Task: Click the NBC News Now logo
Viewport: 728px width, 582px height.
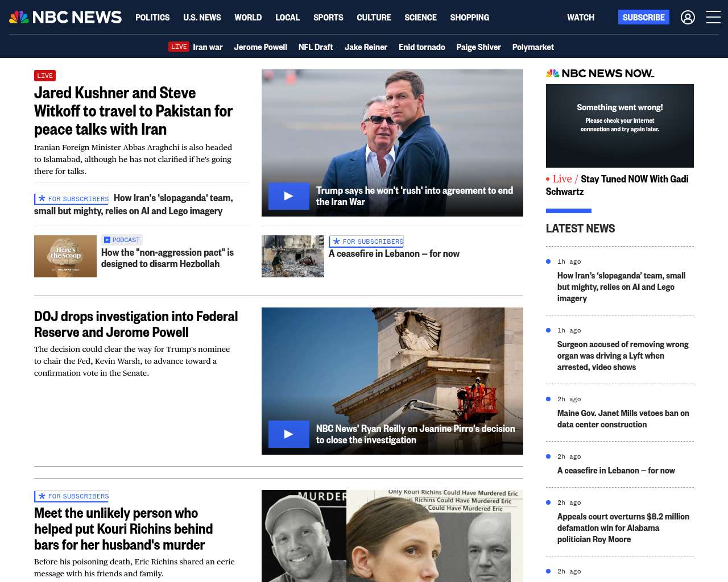Action: click(600, 73)
